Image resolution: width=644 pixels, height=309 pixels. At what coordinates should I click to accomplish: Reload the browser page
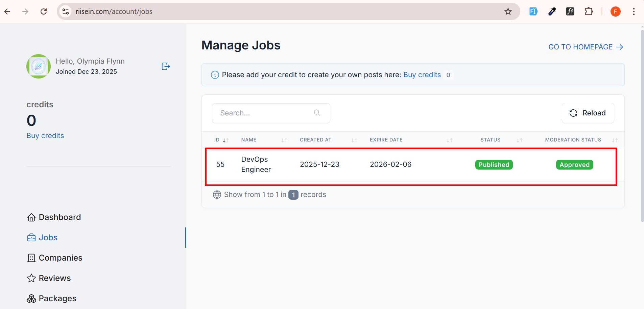coord(44,12)
